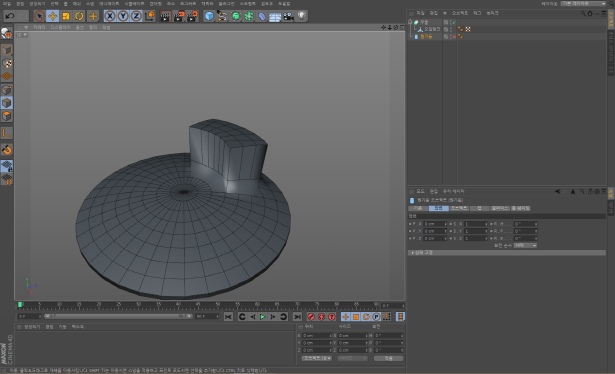Screen dimensions: 615x374
Task: Go to end of timeline
Action: (x=297, y=317)
